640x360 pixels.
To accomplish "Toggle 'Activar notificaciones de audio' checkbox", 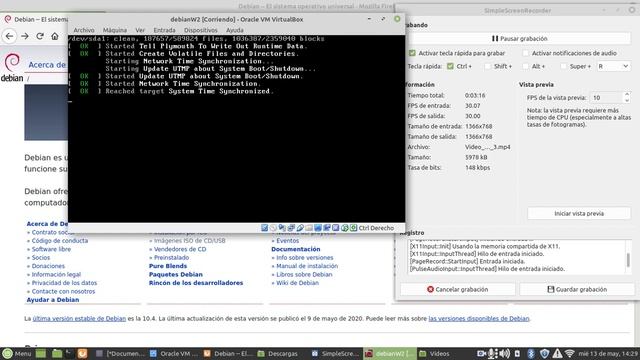I will tap(526, 53).
